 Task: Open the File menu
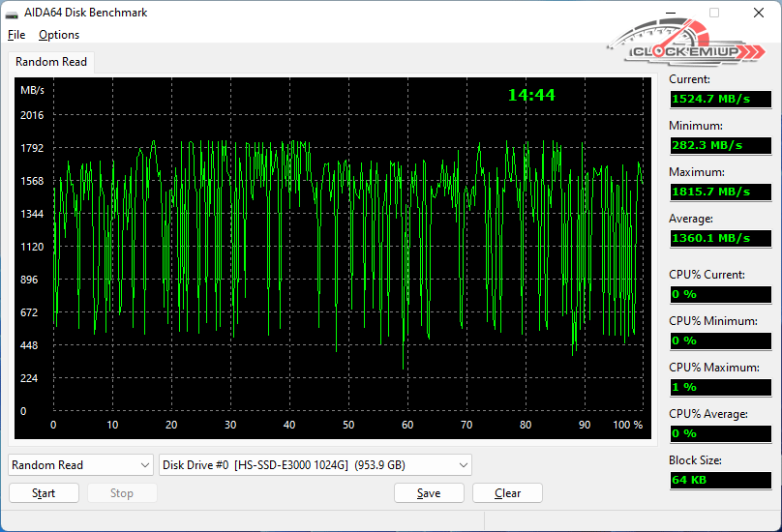tap(16, 35)
